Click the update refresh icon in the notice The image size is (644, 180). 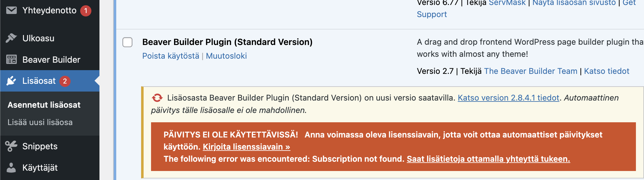(157, 97)
